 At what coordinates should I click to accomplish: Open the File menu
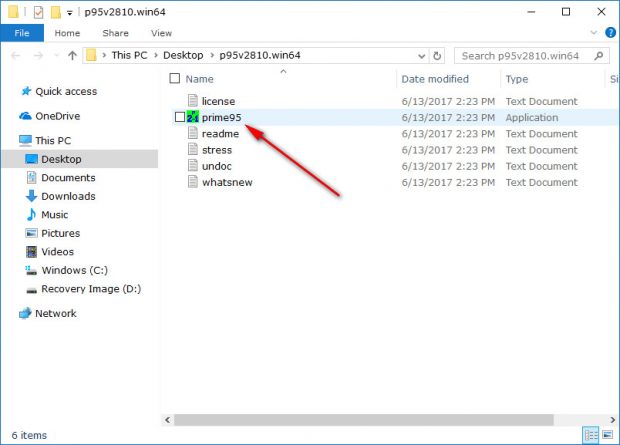[x=22, y=33]
